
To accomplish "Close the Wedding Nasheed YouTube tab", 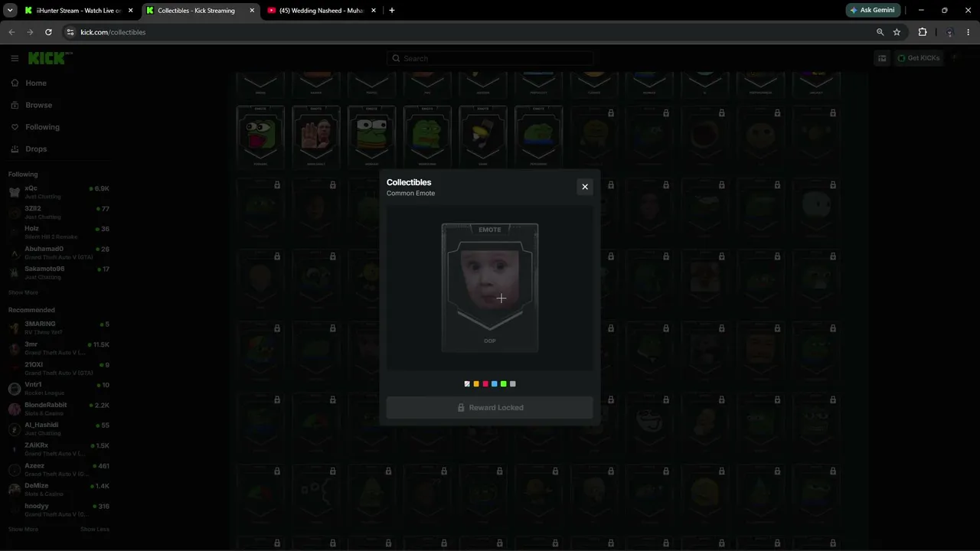I will (373, 11).
